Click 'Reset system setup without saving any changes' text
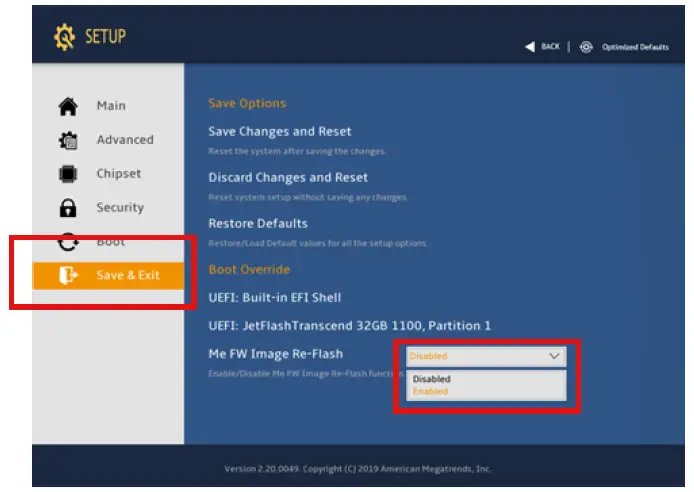 [308, 197]
